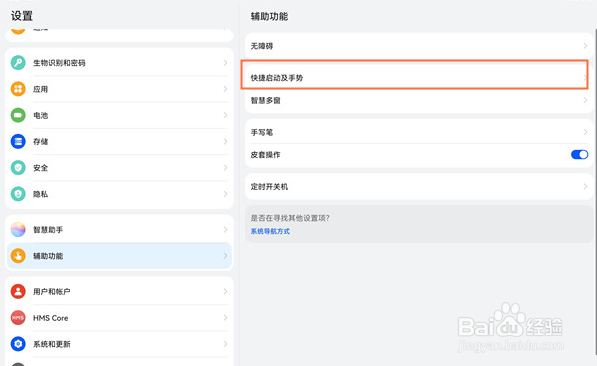Image resolution: width=597 pixels, height=366 pixels.
Task: Open the 手写笔 stylus settings row
Action: (x=419, y=132)
